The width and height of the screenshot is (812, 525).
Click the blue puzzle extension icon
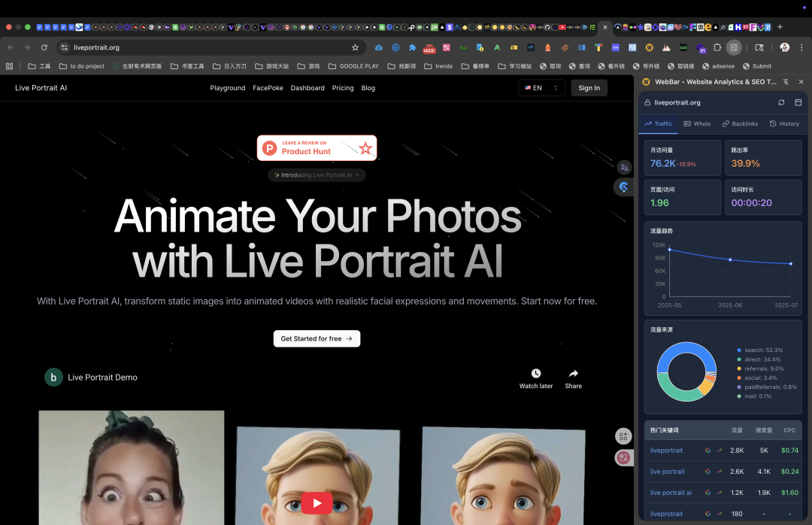click(412, 47)
